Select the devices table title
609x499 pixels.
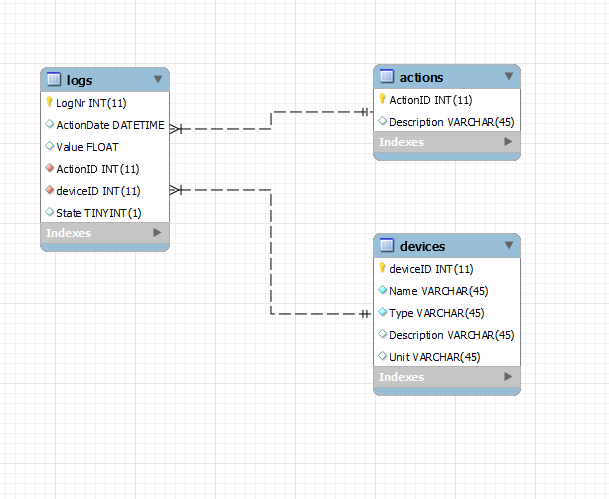(423, 247)
